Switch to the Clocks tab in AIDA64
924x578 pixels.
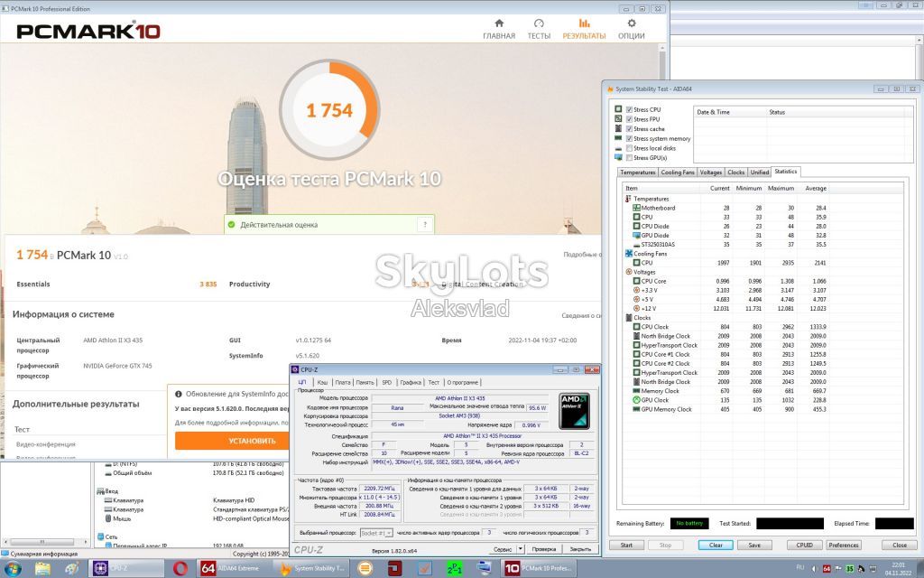coord(736,172)
